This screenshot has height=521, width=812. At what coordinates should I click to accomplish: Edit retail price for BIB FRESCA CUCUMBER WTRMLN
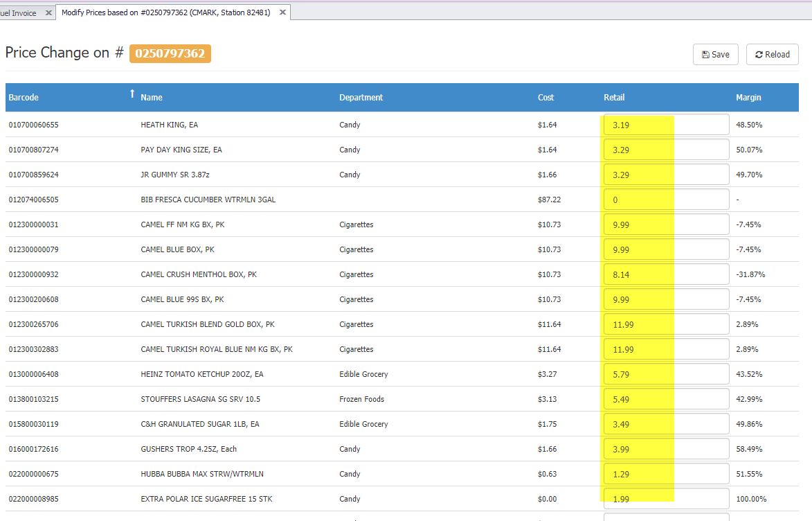(x=666, y=200)
